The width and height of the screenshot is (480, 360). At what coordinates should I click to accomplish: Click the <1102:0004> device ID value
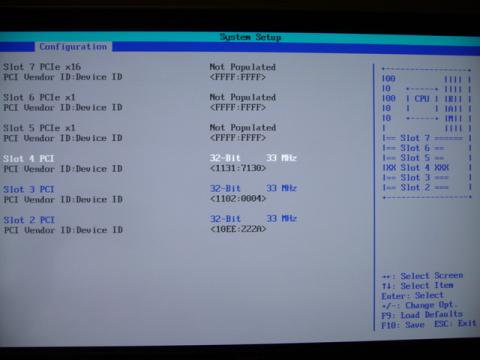coord(238,198)
